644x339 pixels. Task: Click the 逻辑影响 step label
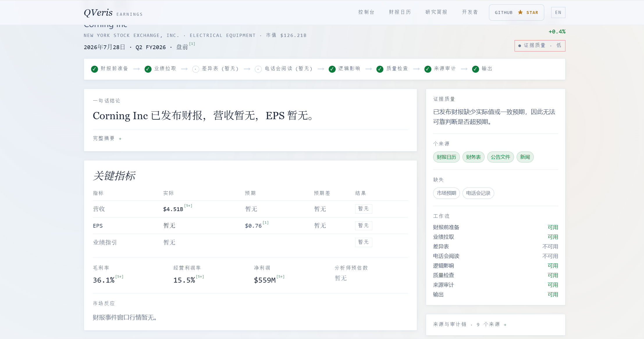349,69
